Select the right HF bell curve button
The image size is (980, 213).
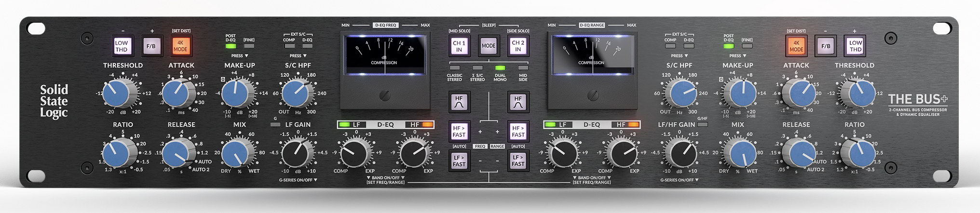[x=518, y=102]
